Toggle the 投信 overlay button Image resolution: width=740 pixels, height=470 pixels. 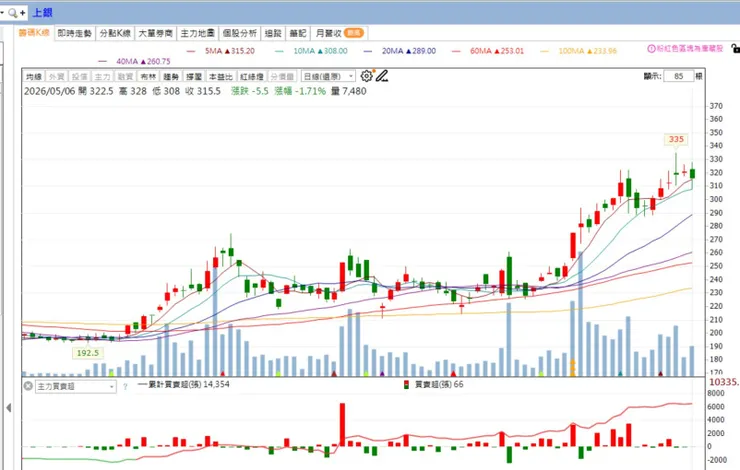79,76
